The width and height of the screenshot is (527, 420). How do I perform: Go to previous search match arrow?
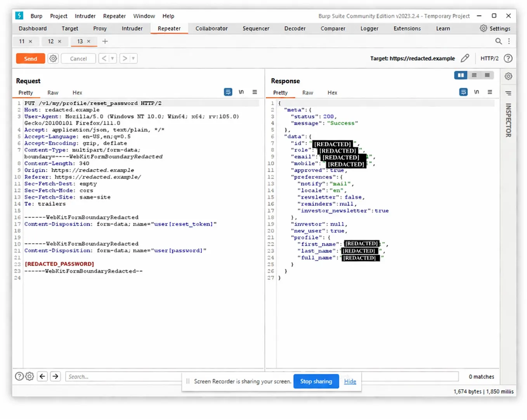click(x=43, y=376)
